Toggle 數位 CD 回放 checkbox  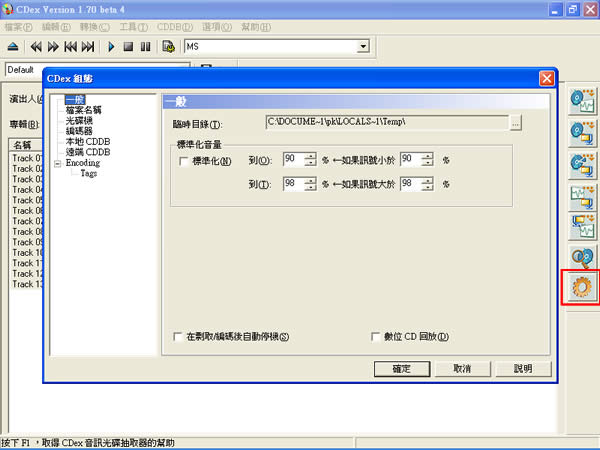click(x=375, y=337)
